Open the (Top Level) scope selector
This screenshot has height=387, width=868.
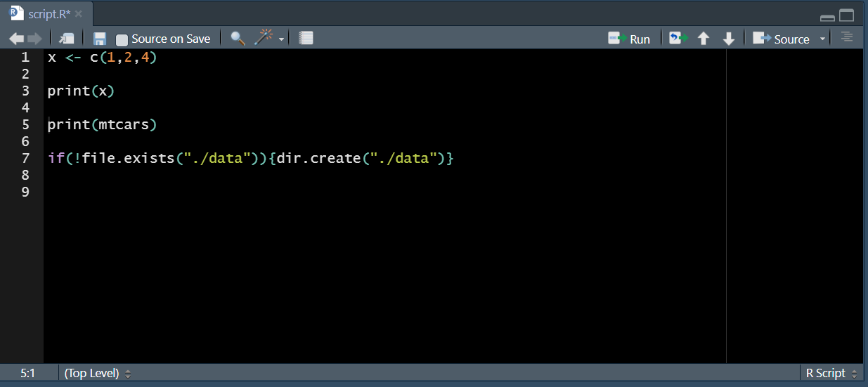[x=98, y=374]
